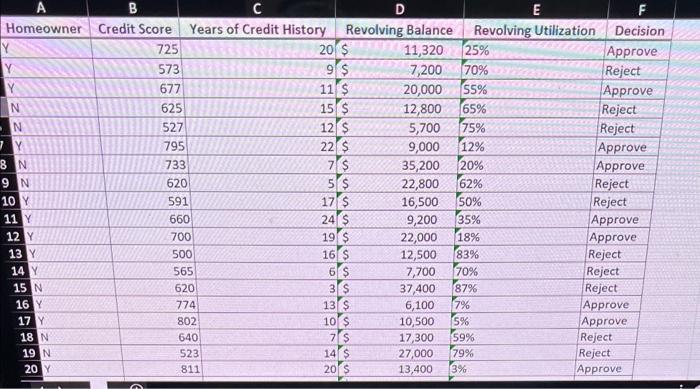Click revolving balance cell 35,200
Viewport: 700px width, 389px height.
[397, 166]
